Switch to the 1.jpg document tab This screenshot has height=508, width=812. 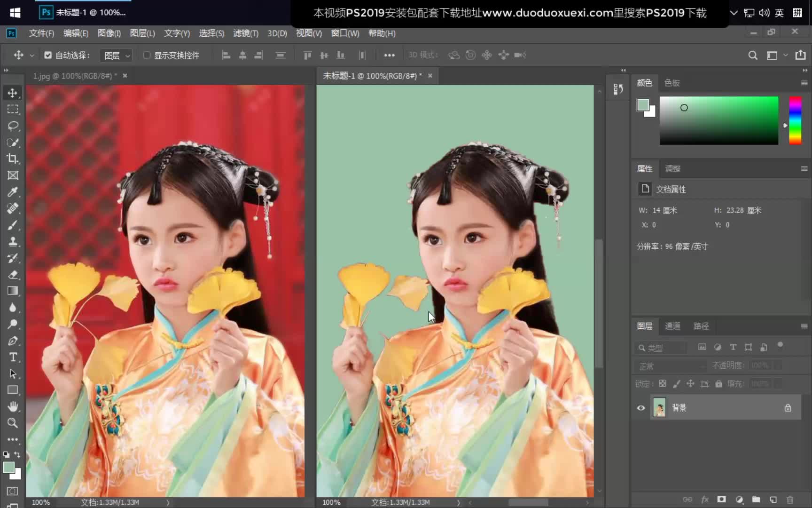pyautogui.click(x=75, y=76)
